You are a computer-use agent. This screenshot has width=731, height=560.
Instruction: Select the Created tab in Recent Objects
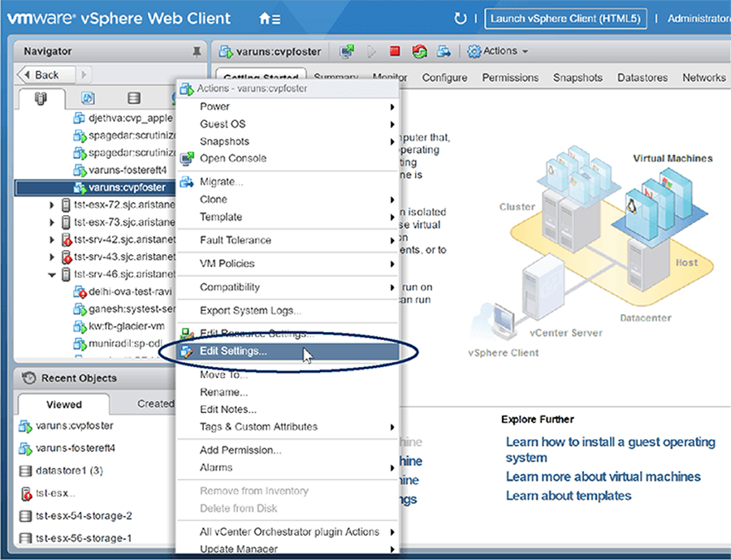(x=155, y=404)
